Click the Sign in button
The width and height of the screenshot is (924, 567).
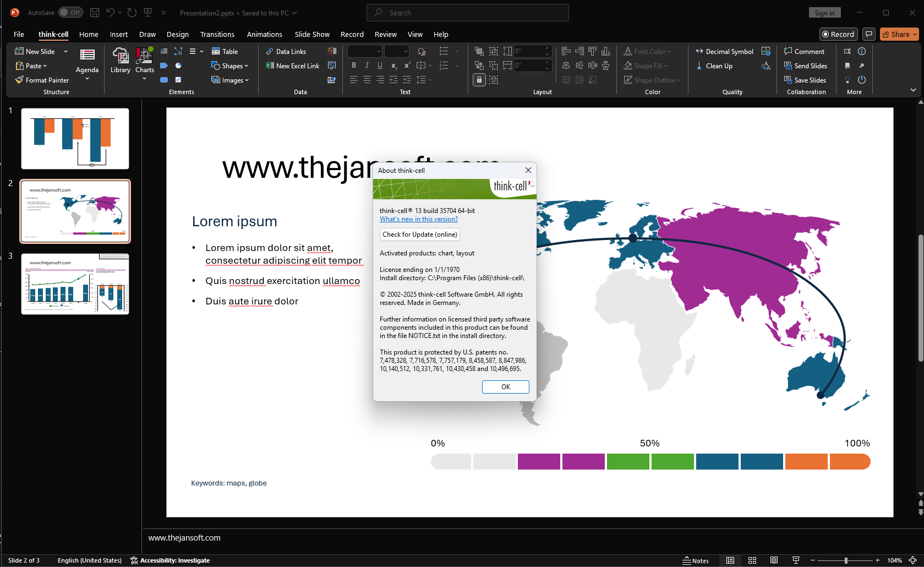click(x=824, y=13)
